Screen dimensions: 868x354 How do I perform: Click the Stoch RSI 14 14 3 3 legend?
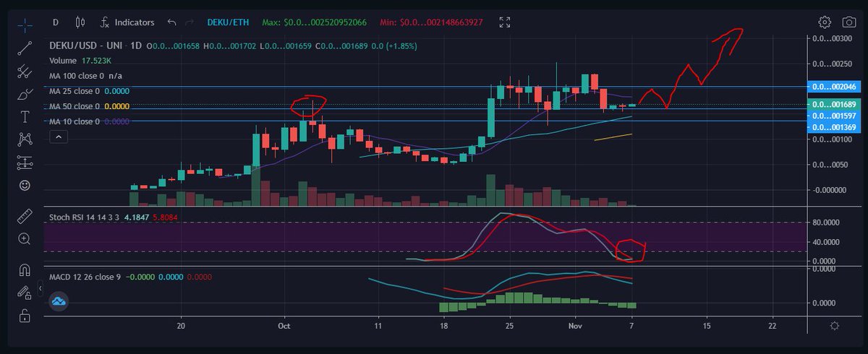pyautogui.click(x=85, y=217)
